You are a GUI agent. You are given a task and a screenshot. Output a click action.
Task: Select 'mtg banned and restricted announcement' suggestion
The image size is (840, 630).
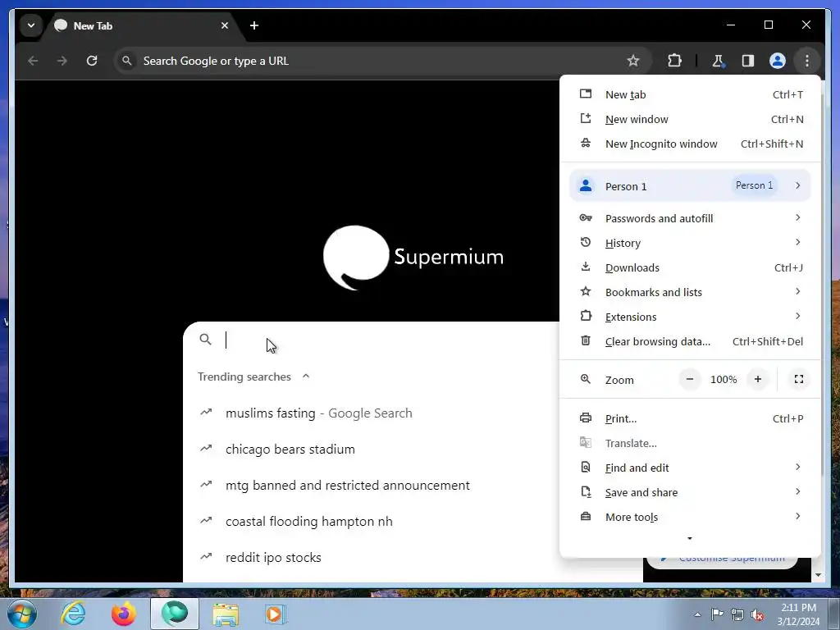tap(371, 485)
